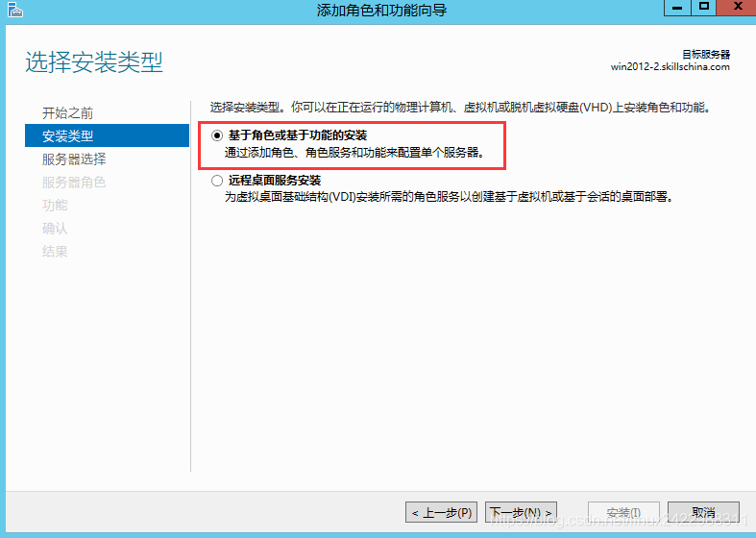Cancel the wizard with 取消 button
The height and width of the screenshot is (538, 756).
703,512
